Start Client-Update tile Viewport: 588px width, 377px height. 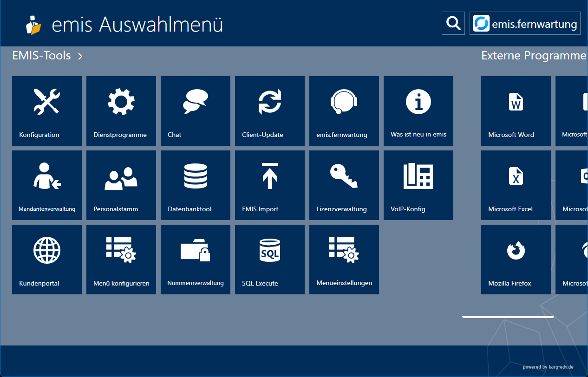pyautogui.click(x=270, y=111)
